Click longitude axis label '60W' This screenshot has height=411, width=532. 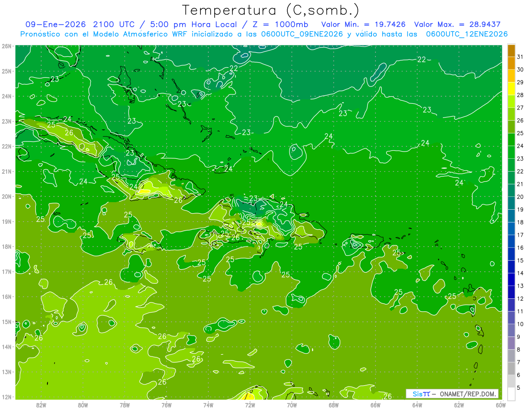coord(501,405)
